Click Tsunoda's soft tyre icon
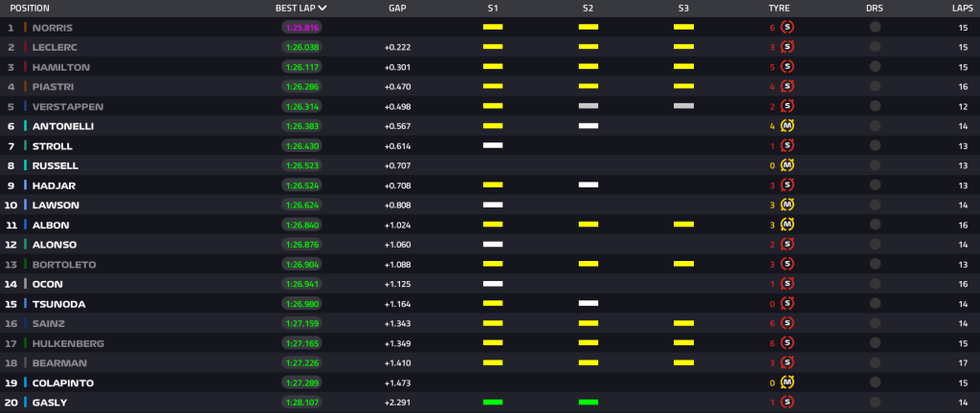980x413 pixels. (788, 304)
